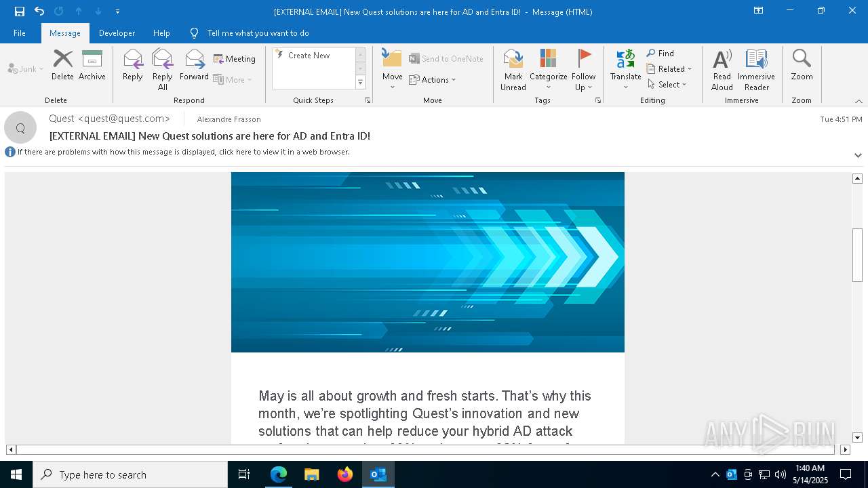Open the Quick Steps dialog launcher

[368, 100]
